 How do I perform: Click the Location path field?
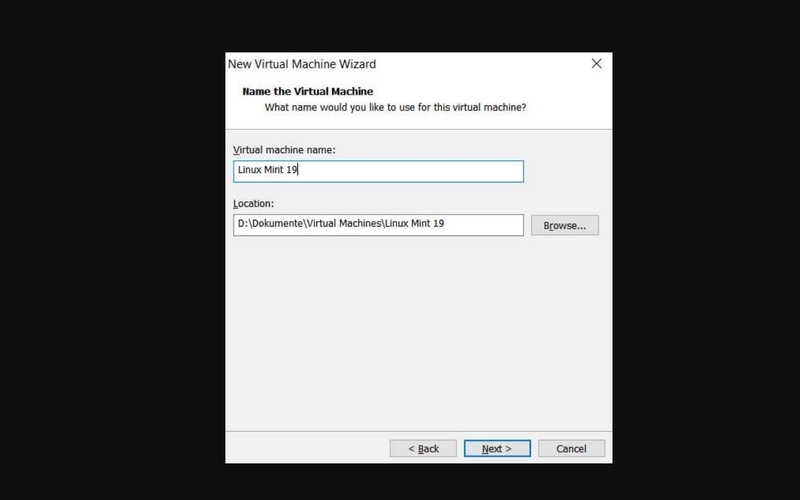click(378, 225)
